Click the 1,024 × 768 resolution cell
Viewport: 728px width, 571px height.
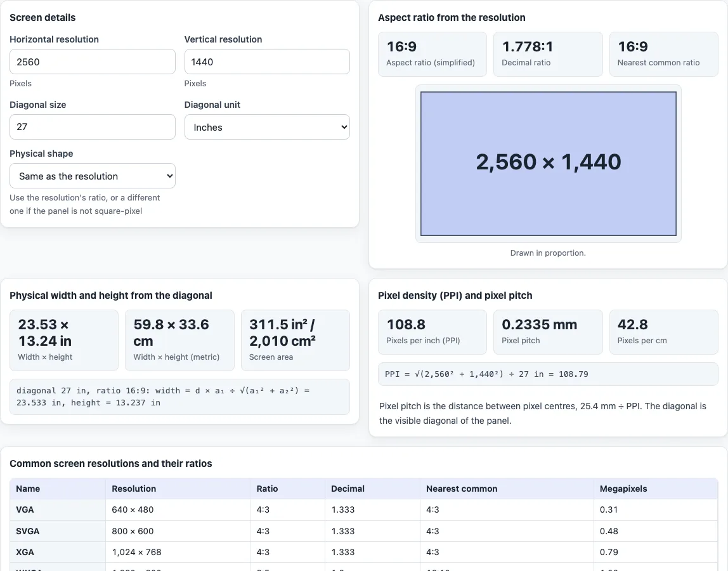pyautogui.click(x=178, y=552)
